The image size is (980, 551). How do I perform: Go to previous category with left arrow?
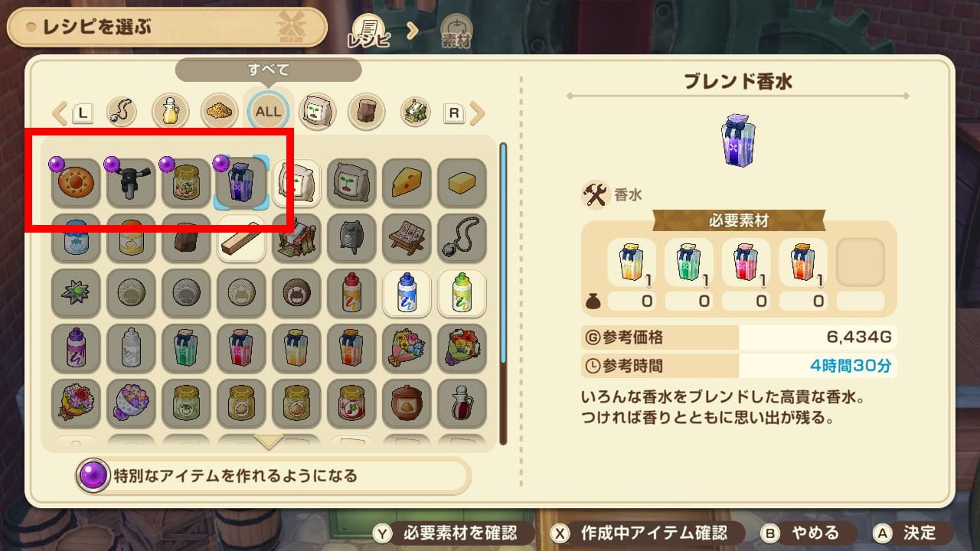pos(60,113)
